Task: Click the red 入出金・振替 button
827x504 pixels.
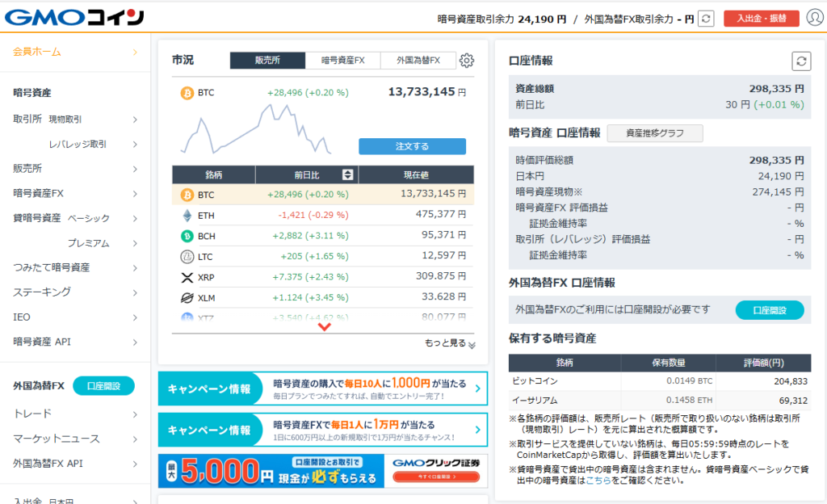Action: [761, 19]
